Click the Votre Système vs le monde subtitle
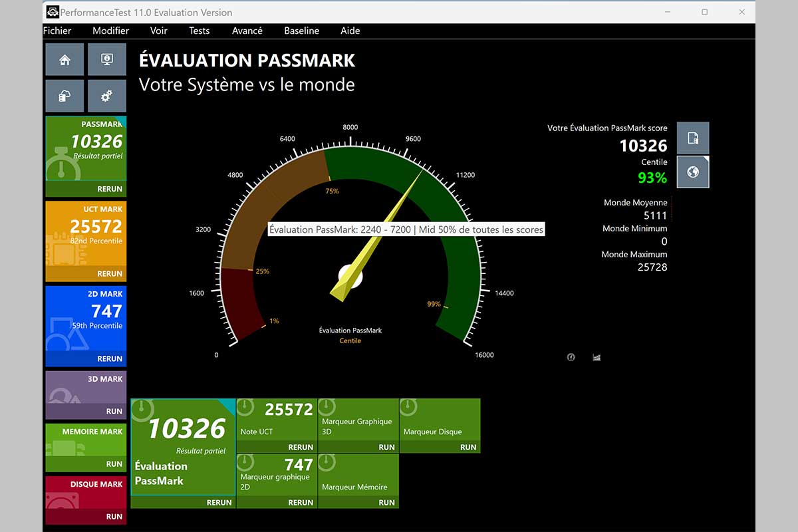The width and height of the screenshot is (798, 532). coord(247,84)
